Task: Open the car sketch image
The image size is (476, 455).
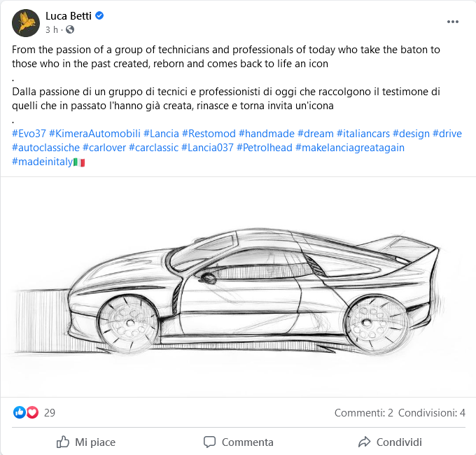Action: (x=238, y=287)
